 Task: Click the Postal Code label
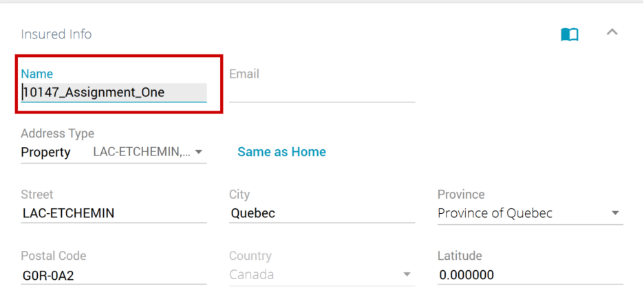53,256
